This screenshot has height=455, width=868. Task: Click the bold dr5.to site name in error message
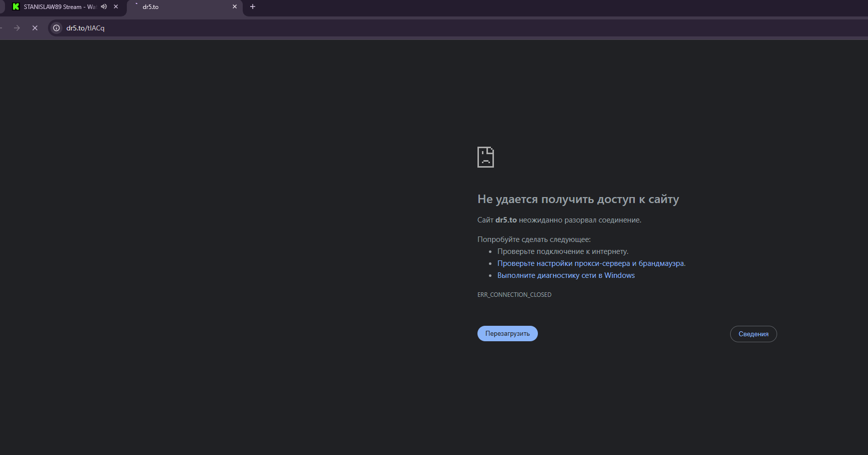tap(505, 220)
